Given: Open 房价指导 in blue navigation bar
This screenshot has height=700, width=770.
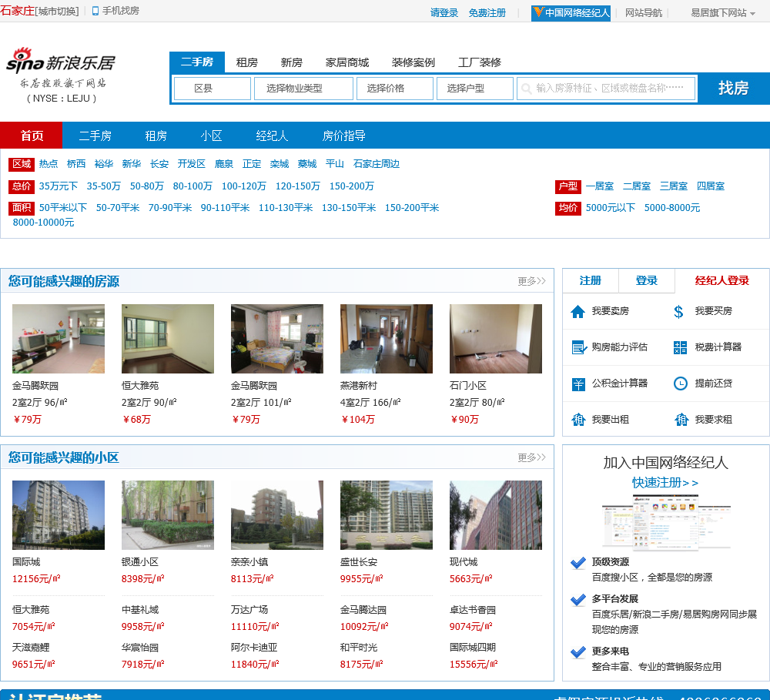Looking at the screenshot, I should pos(343,136).
